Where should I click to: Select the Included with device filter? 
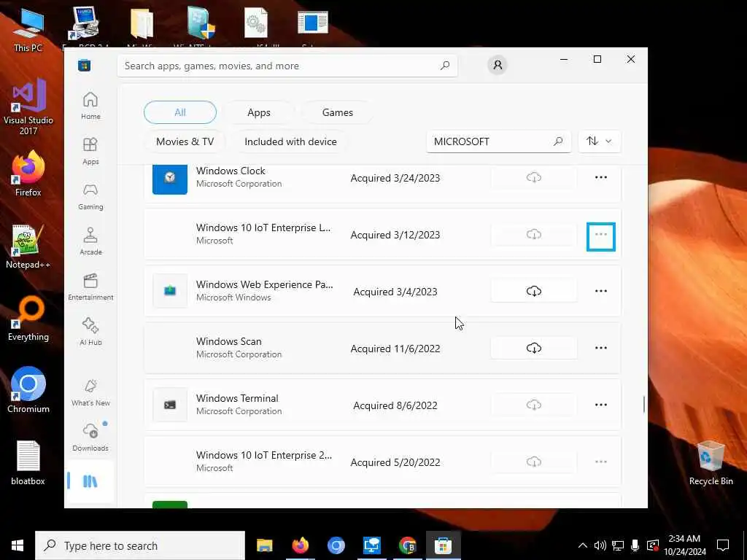pyautogui.click(x=290, y=141)
